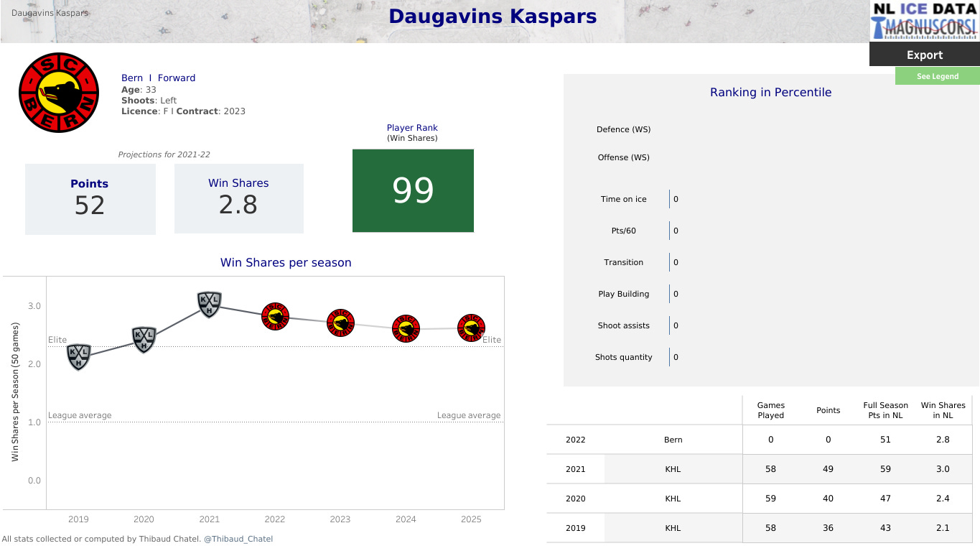Click the Points 52 projection card

[90, 199]
